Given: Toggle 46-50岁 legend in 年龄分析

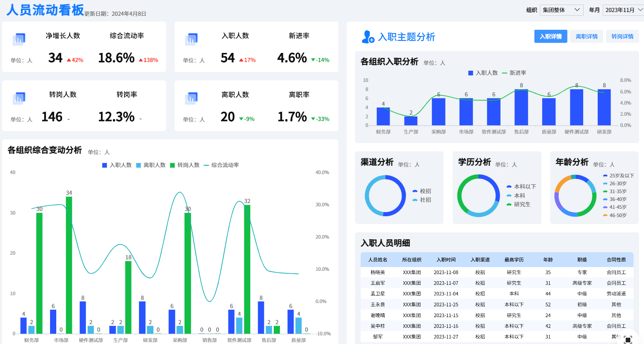Looking at the screenshot, I should (615, 215).
